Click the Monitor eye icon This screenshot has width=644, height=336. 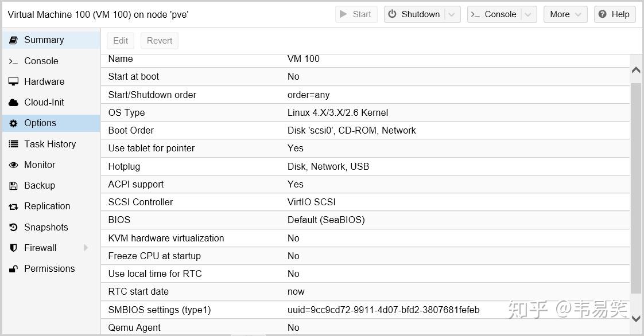click(x=13, y=165)
